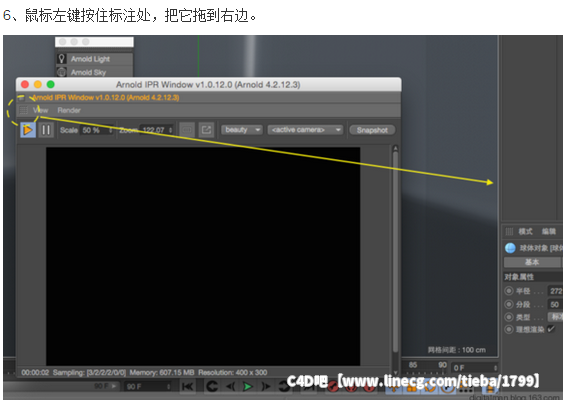Click the black render preview area
Image resolution: width=573 pixels, height=400 pixels.
[x=203, y=256]
